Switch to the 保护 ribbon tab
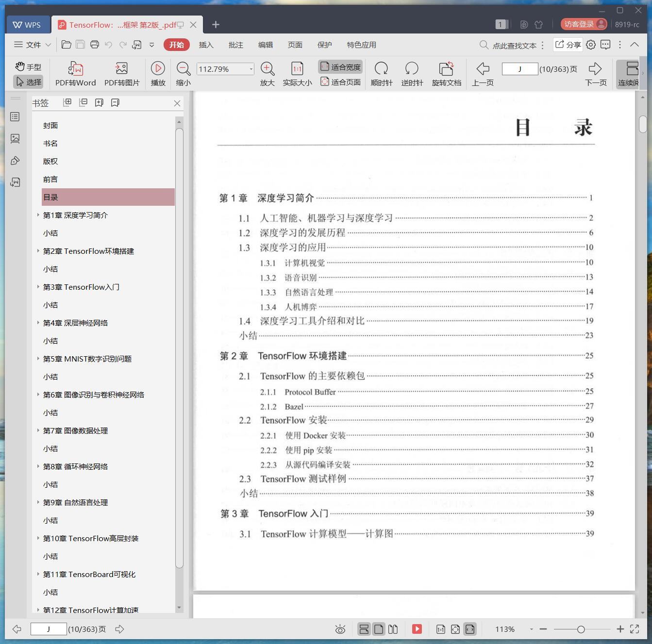Image resolution: width=652 pixels, height=644 pixels. 325,45
